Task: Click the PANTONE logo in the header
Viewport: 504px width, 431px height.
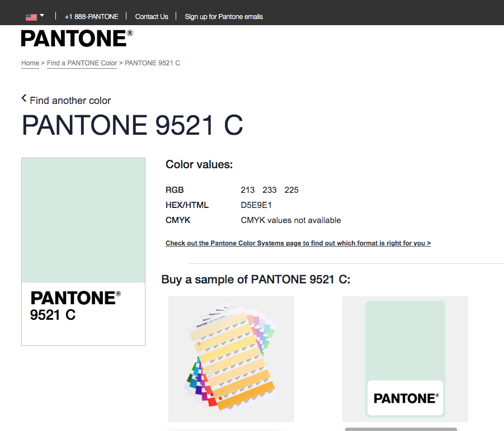Action: pyautogui.click(x=77, y=39)
